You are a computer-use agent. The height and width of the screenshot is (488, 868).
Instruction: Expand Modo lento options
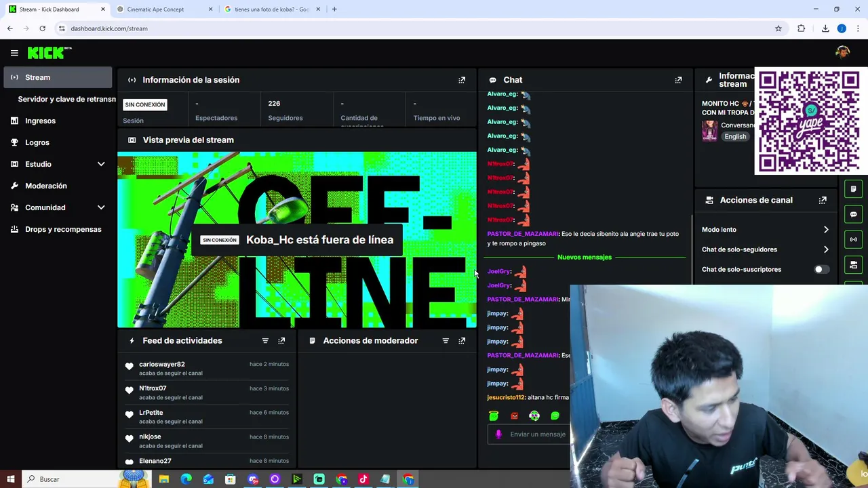825,230
